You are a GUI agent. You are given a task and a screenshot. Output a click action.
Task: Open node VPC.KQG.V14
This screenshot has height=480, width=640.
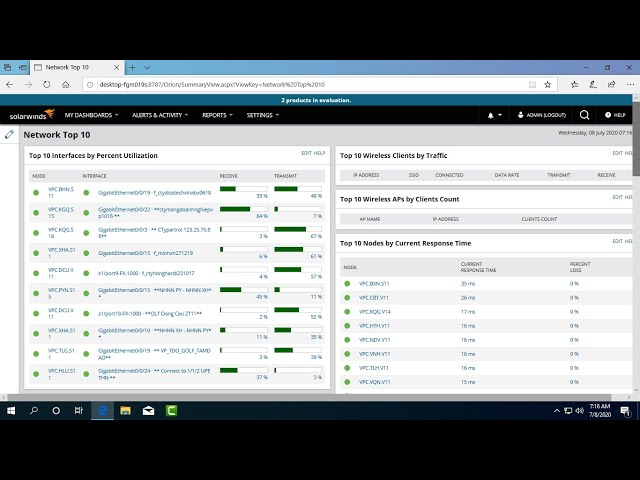pos(374,311)
